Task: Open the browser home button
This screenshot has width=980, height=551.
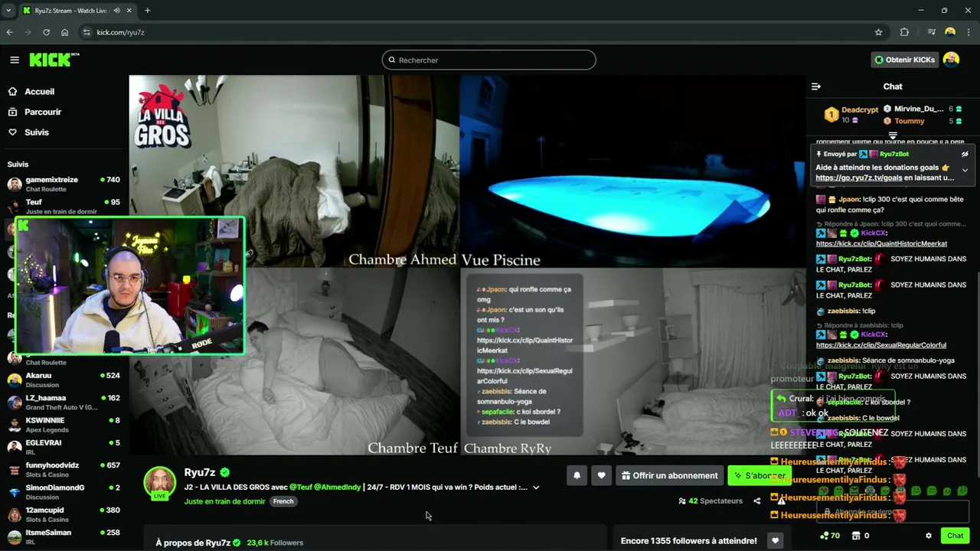Action: [64, 32]
